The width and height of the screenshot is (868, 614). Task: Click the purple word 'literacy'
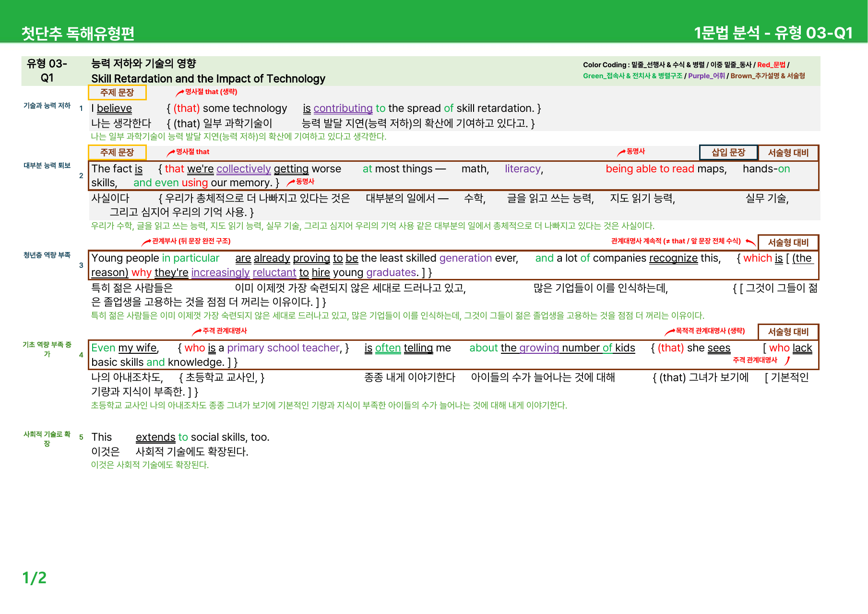pyautogui.click(x=523, y=169)
